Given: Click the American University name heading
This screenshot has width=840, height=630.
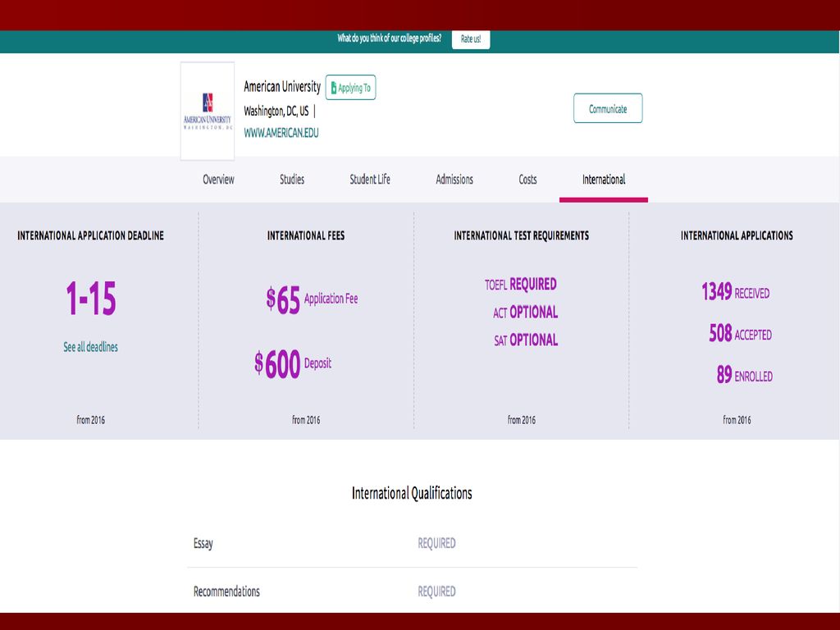Looking at the screenshot, I should 282,86.
